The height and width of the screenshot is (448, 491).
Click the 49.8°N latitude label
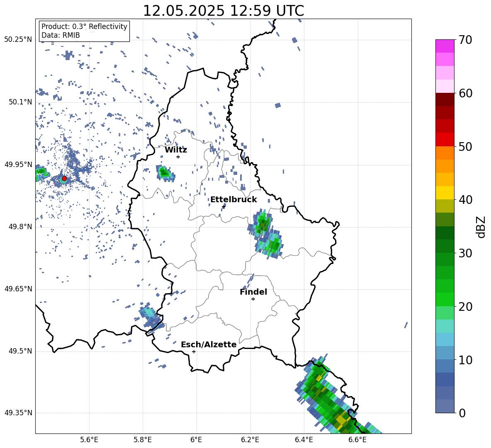[x=20, y=227]
